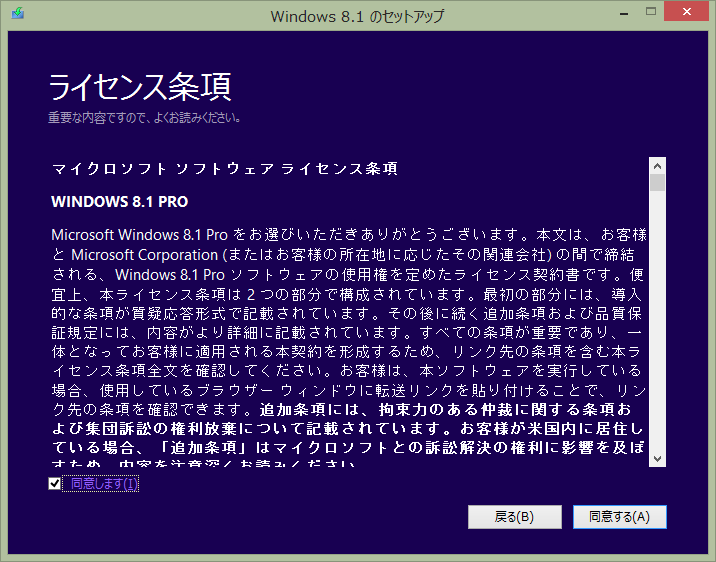Click the title bar text Windows 8.1 のセットアップ
This screenshot has height=562, width=716.
(357, 16)
